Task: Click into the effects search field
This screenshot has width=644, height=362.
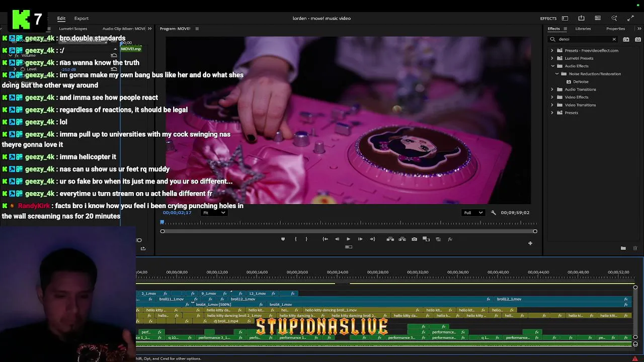Action: (x=584, y=39)
